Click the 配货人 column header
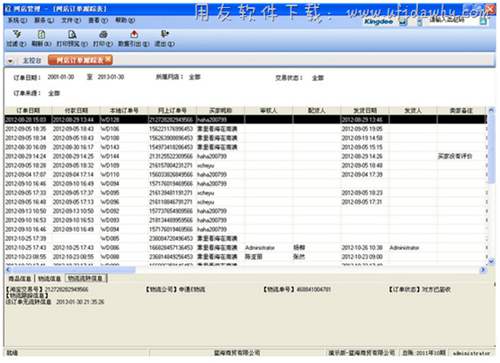 click(x=316, y=110)
